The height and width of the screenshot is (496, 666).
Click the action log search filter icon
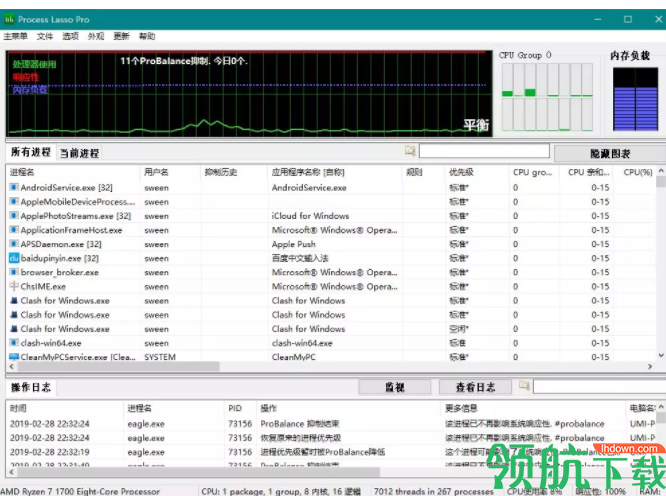coord(524,386)
